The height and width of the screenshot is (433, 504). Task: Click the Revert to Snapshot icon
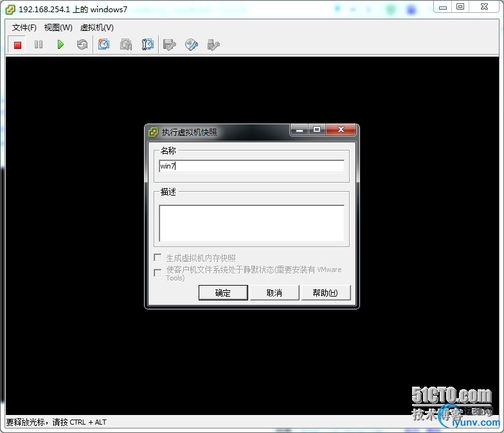point(126,44)
